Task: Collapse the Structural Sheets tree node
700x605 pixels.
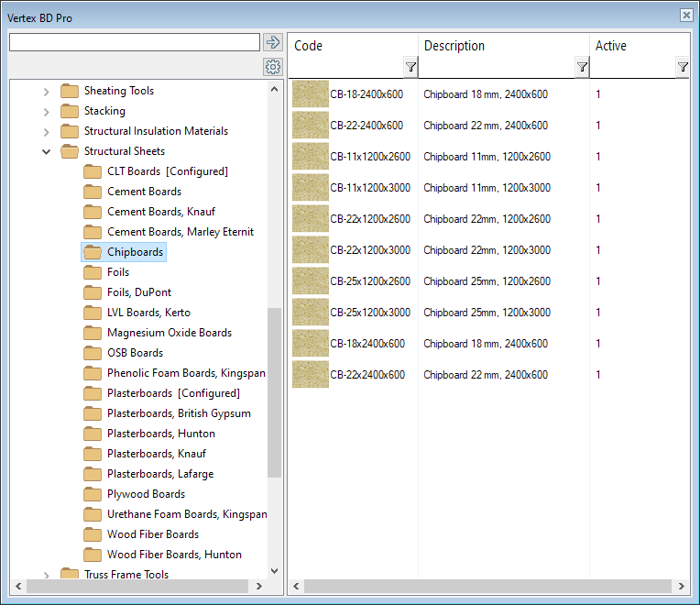Action: click(x=47, y=151)
